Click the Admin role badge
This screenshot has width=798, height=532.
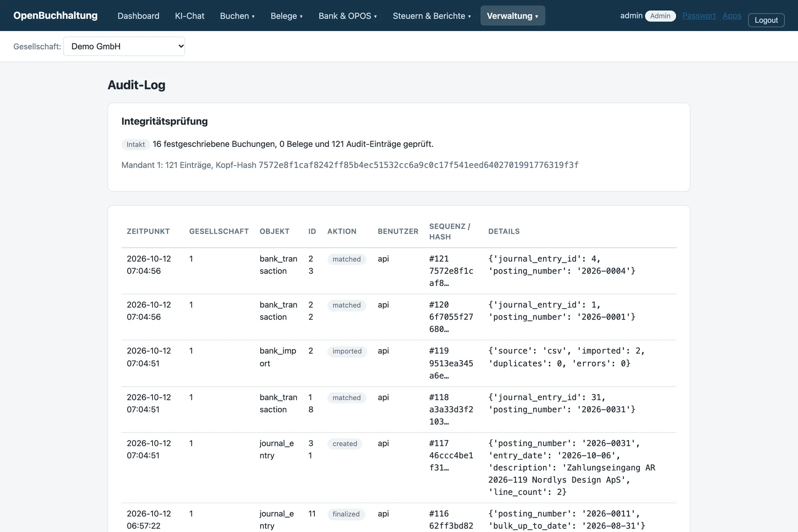click(x=660, y=16)
